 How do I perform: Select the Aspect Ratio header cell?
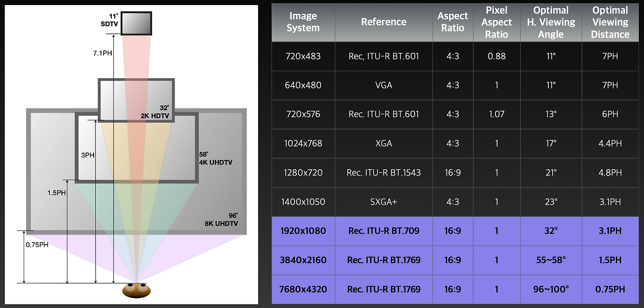(453, 22)
